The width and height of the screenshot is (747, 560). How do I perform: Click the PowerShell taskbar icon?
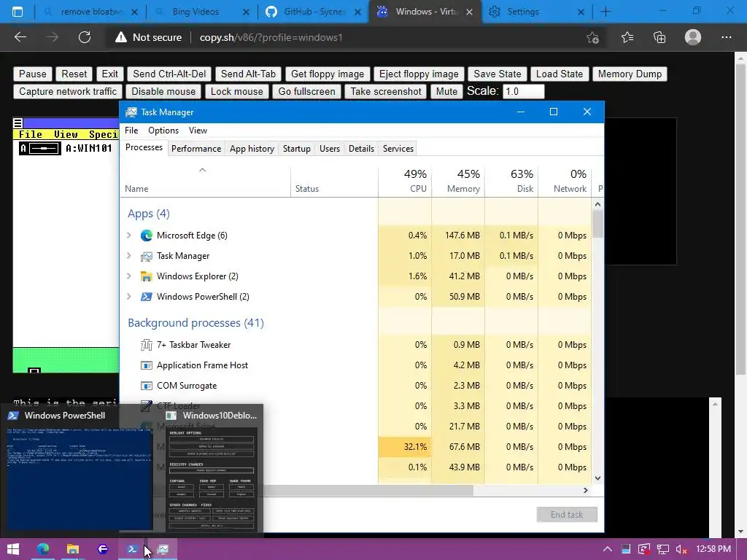(133, 549)
